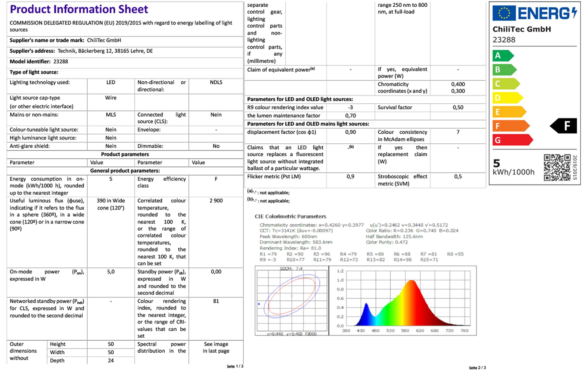Click the Model identifier 23288 row
Viewport: 588px width, 371px height.
pyautogui.click(x=39, y=61)
